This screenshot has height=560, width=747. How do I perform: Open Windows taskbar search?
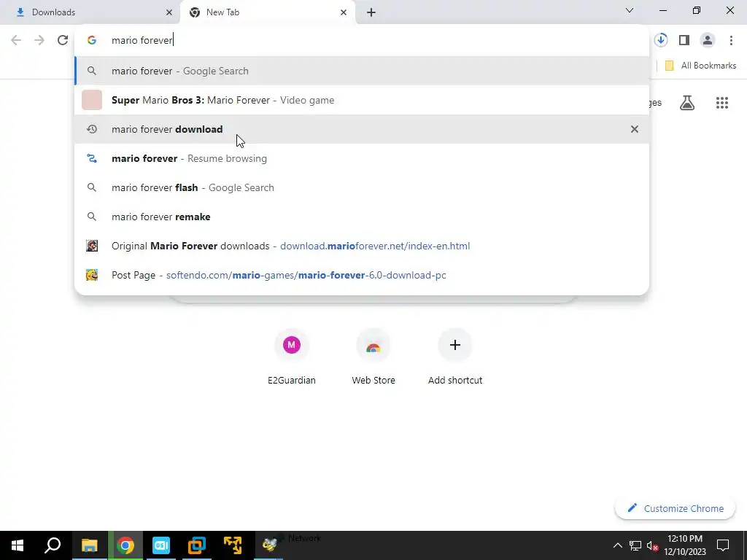coord(53,545)
